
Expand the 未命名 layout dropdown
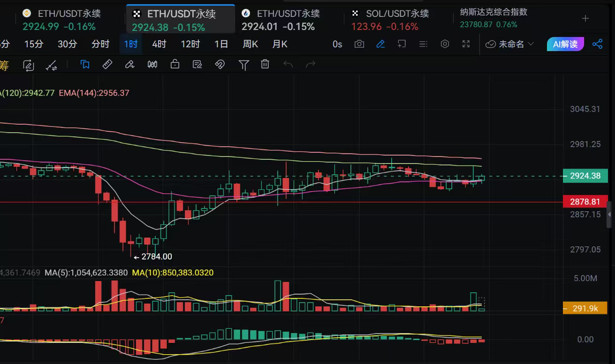510,44
